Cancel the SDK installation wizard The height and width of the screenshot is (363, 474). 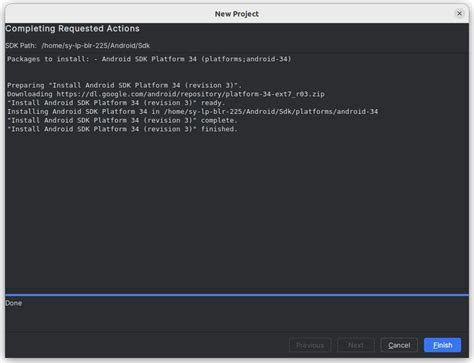click(x=399, y=345)
